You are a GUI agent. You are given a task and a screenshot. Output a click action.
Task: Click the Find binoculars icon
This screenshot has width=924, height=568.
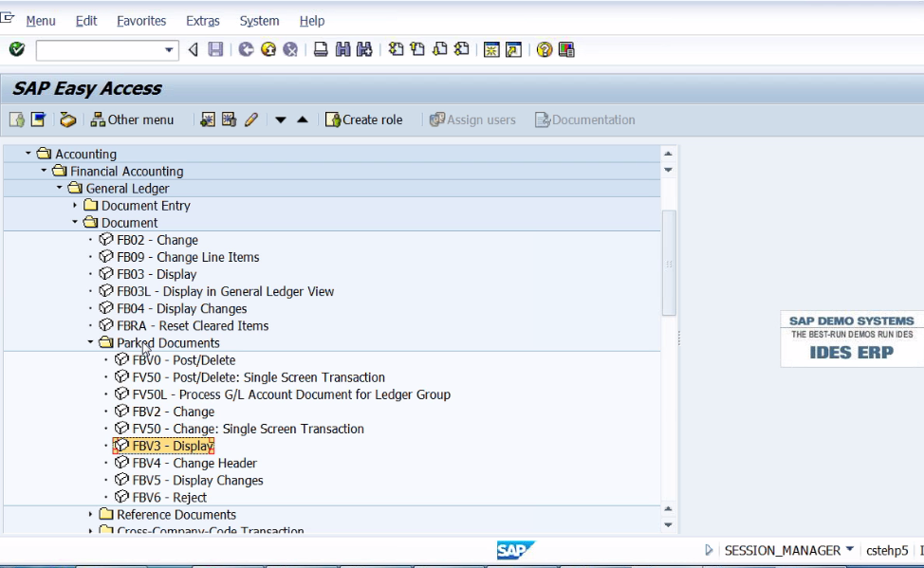coord(342,49)
